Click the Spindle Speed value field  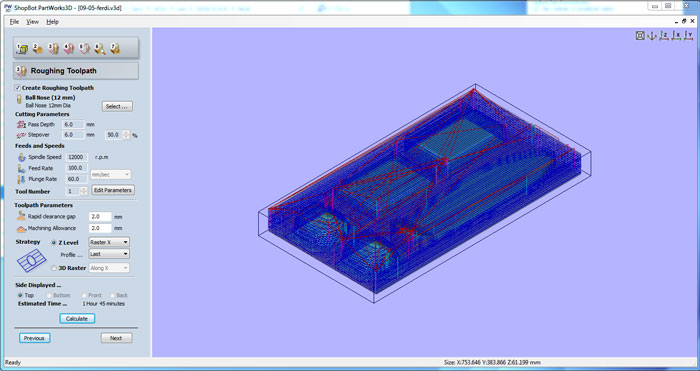(x=76, y=157)
